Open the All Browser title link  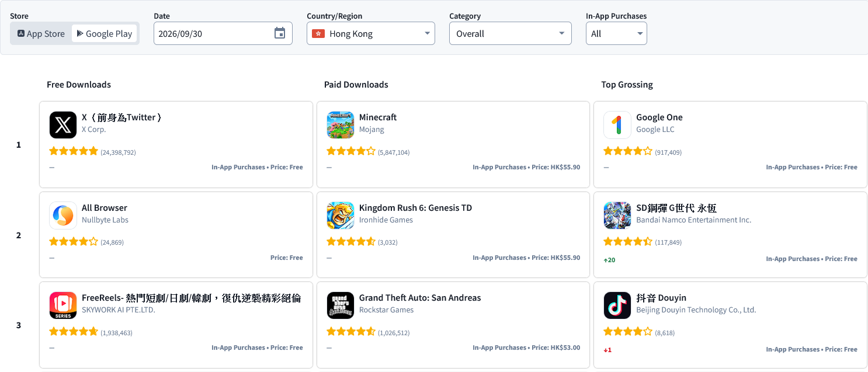coord(105,208)
